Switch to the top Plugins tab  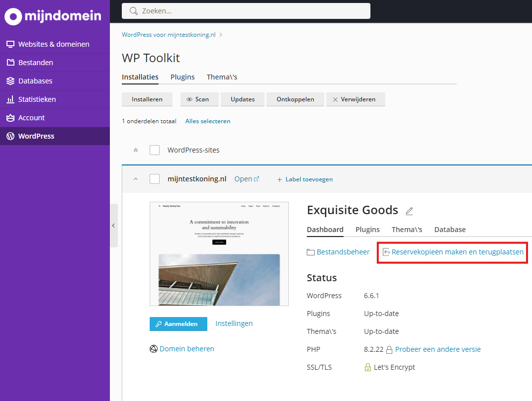coord(182,77)
